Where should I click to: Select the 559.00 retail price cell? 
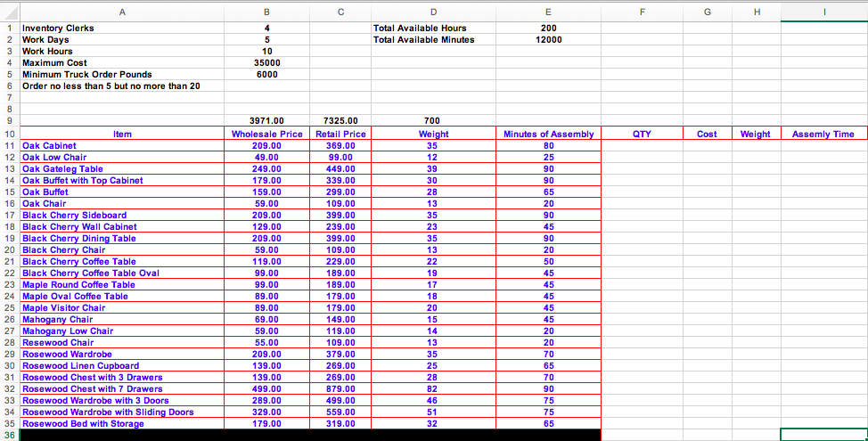point(341,412)
